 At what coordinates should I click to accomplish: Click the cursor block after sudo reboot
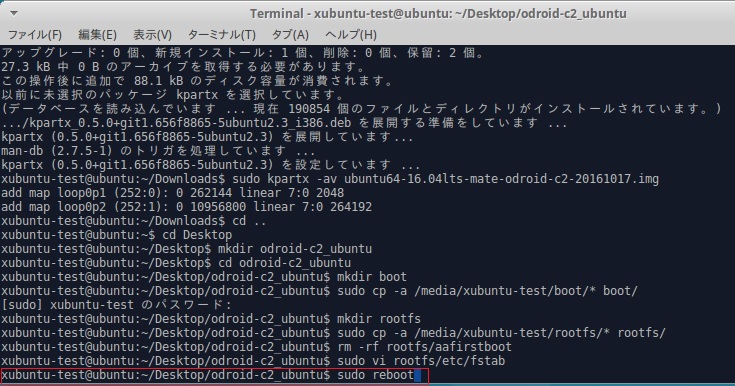click(x=418, y=375)
